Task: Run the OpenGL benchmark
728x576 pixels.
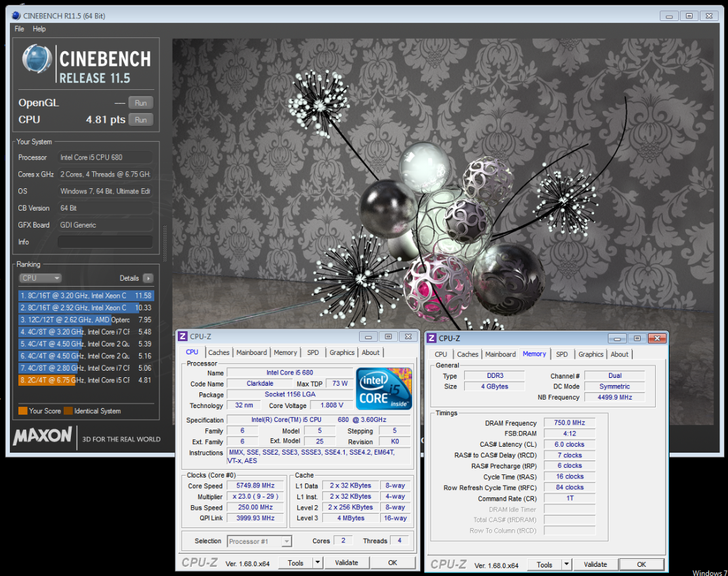Action: (x=140, y=103)
